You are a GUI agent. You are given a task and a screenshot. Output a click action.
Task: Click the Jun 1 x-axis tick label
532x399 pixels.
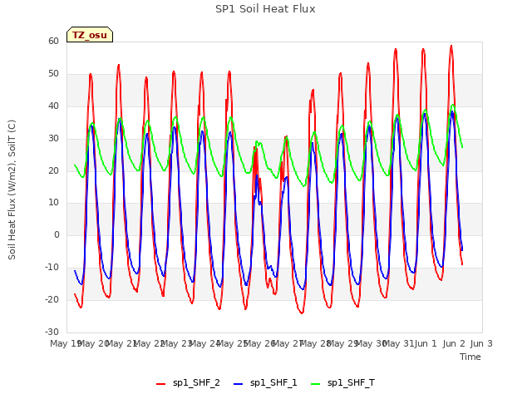point(426,343)
